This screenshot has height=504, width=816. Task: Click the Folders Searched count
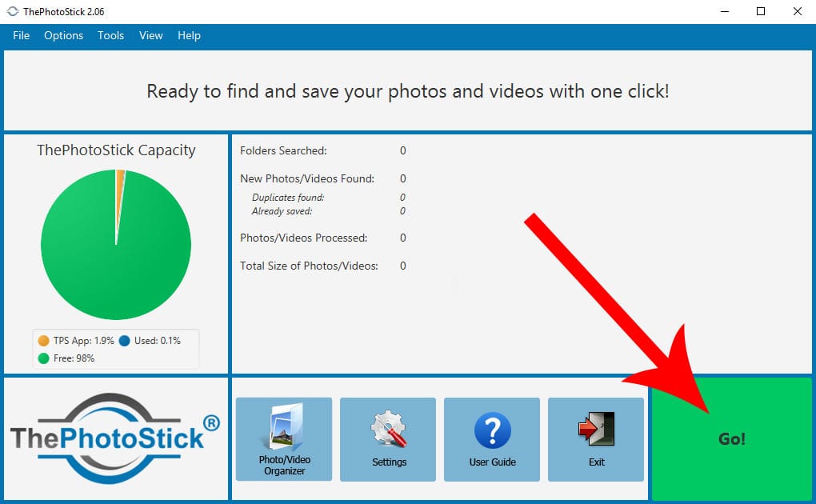(x=402, y=150)
